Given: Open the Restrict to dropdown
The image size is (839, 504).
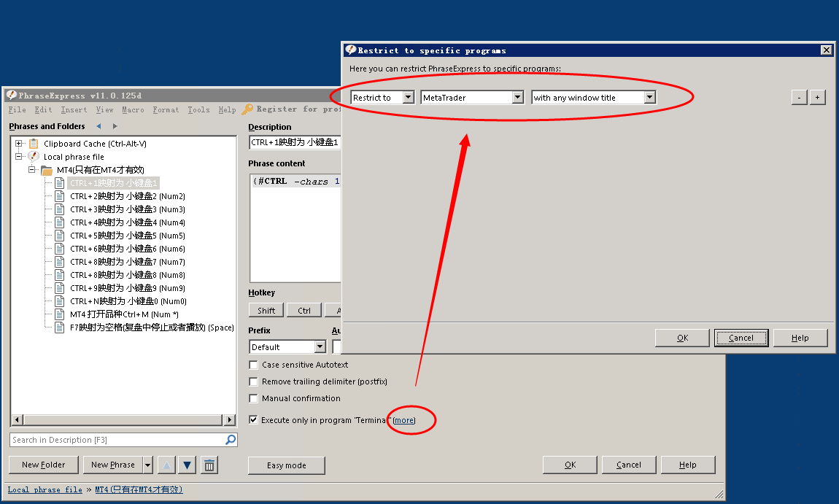Looking at the screenshot, I should click(x=409, y=98).
